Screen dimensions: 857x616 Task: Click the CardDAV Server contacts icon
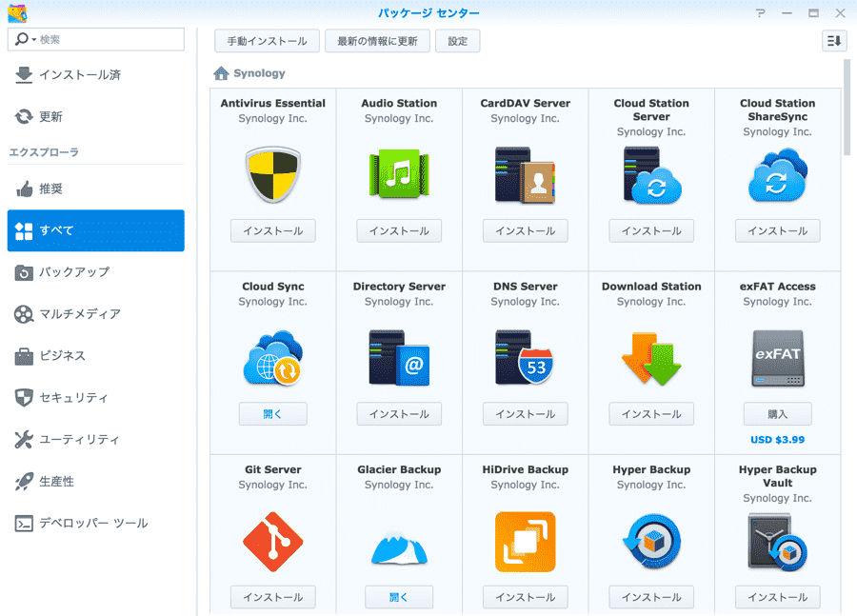[526, 175]
